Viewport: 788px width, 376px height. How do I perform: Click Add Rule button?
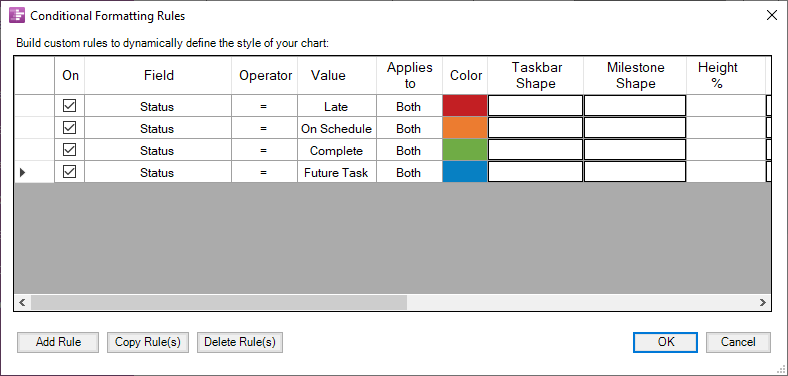coord(58,342)
